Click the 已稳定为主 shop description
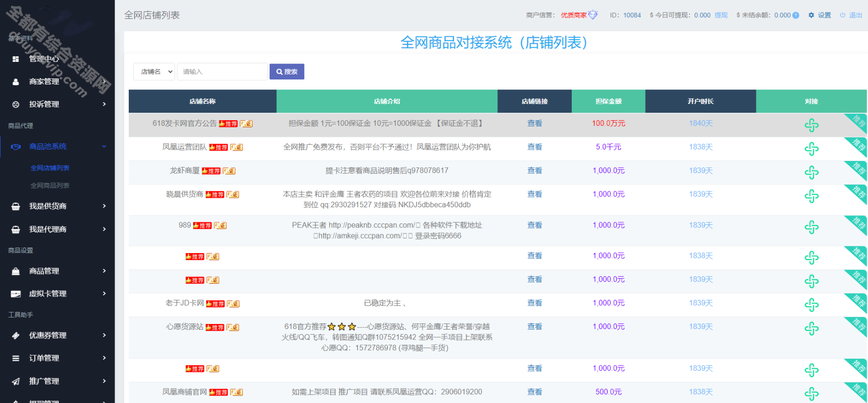 click(385, 303)
